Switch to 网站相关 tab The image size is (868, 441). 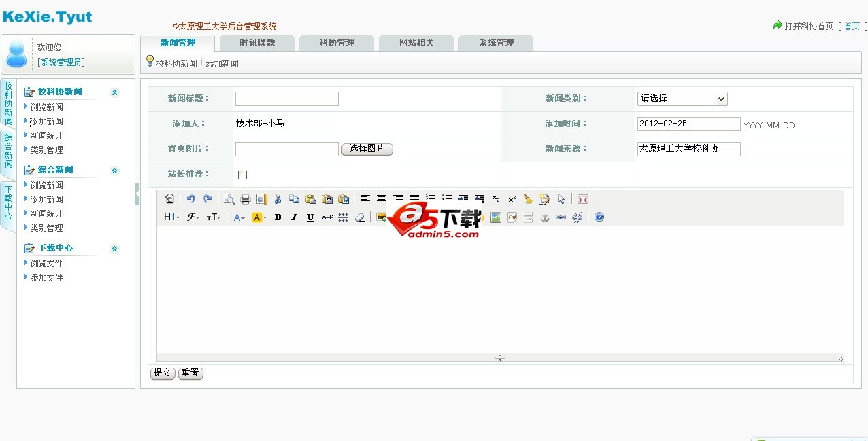click(416, 43)
